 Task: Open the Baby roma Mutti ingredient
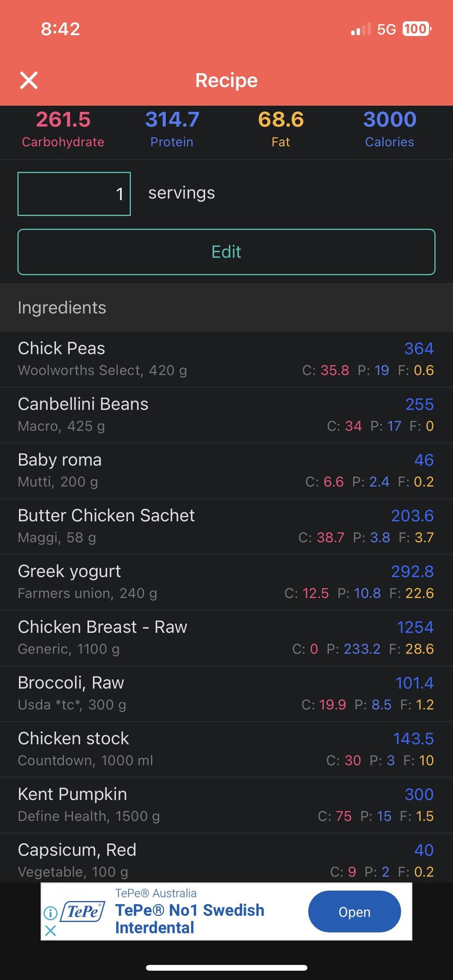[x=226, y=471]
